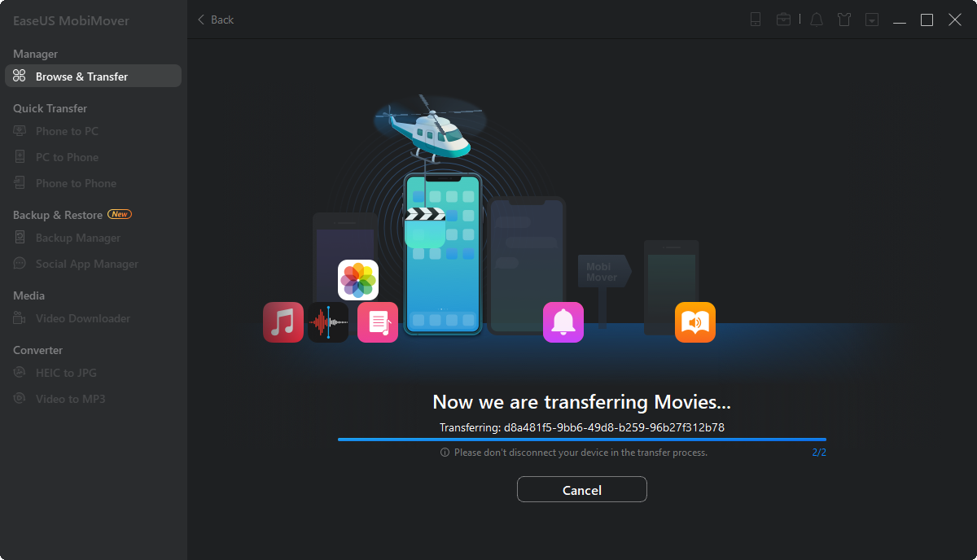
Task: Select Browse & Transfer in sidebar
Action: coord(93,77)
